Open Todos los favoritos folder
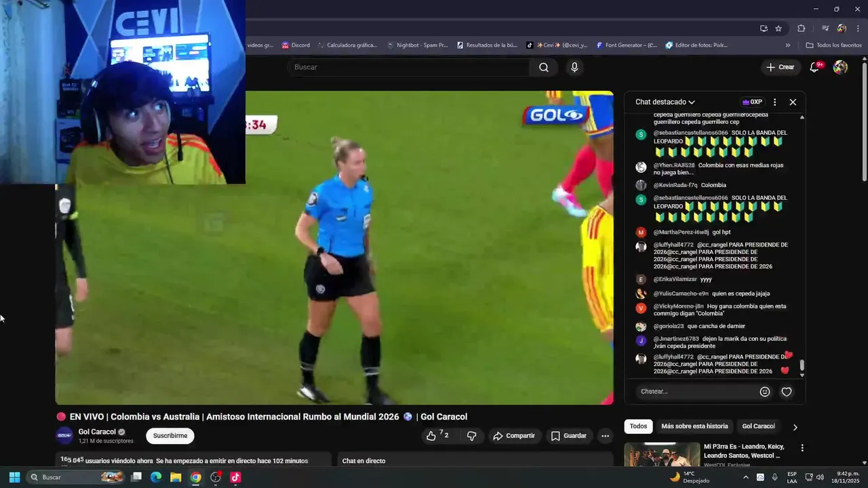 833,45
